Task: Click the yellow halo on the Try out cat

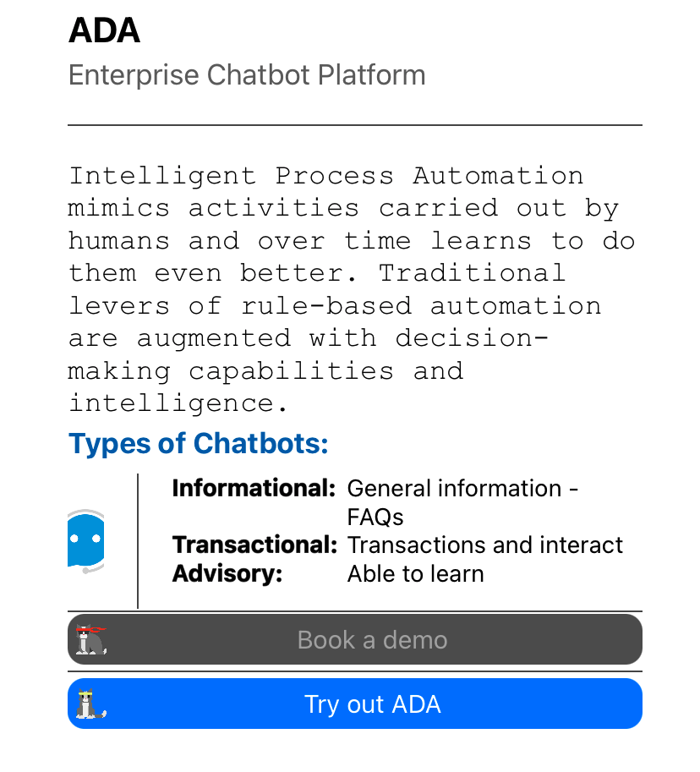Action: (85, 693)
